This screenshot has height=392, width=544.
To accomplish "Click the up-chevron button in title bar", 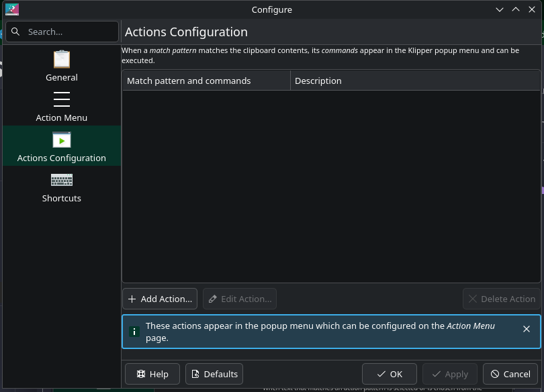I will (x=516, y=9).
